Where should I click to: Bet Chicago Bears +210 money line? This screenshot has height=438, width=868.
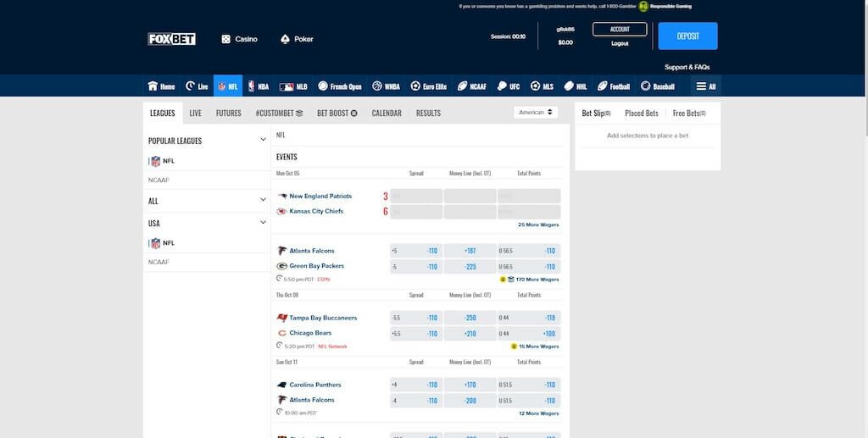tap(470, 334)
